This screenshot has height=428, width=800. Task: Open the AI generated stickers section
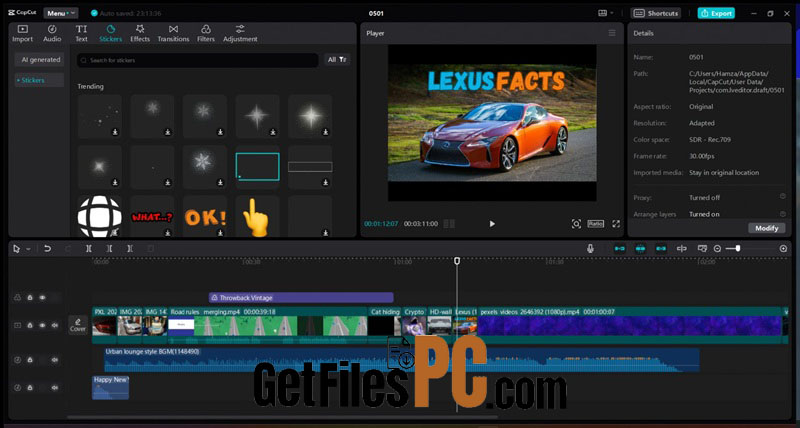pyautogui.click(x=39, y=60)
